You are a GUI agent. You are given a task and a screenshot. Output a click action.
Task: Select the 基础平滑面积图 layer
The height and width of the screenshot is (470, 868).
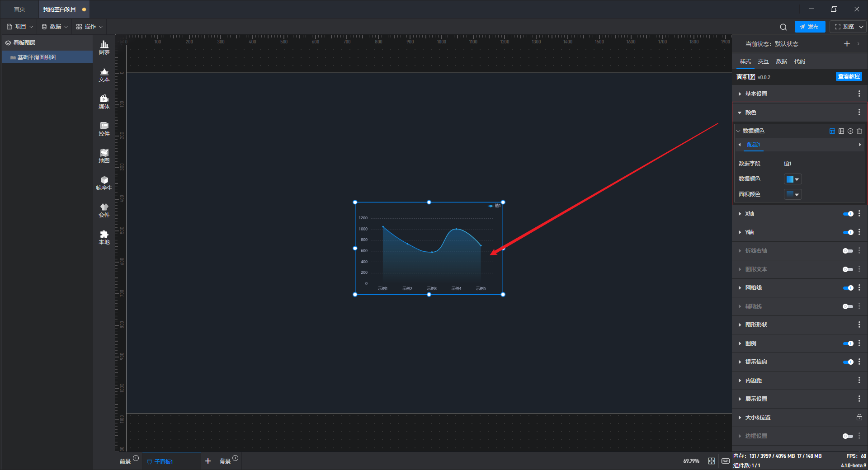(47, 57)
